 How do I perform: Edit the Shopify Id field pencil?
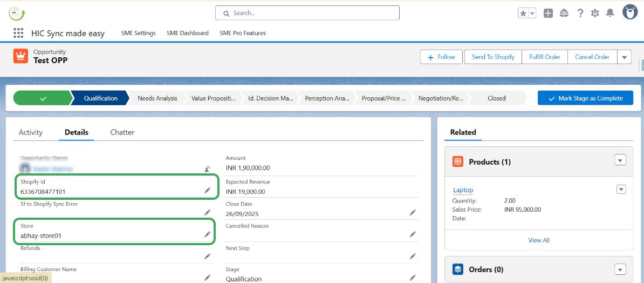(x=207, y=191)
